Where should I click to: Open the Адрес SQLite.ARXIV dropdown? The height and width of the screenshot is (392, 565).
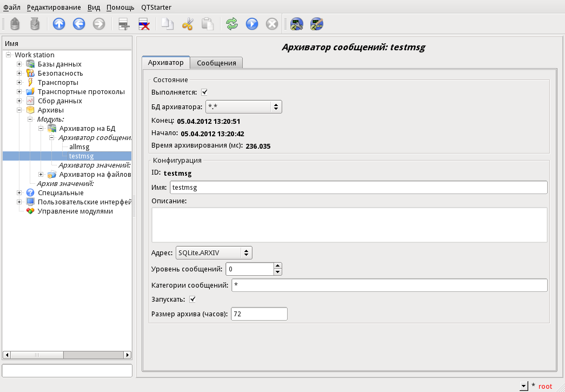click(x=214, y=253)
